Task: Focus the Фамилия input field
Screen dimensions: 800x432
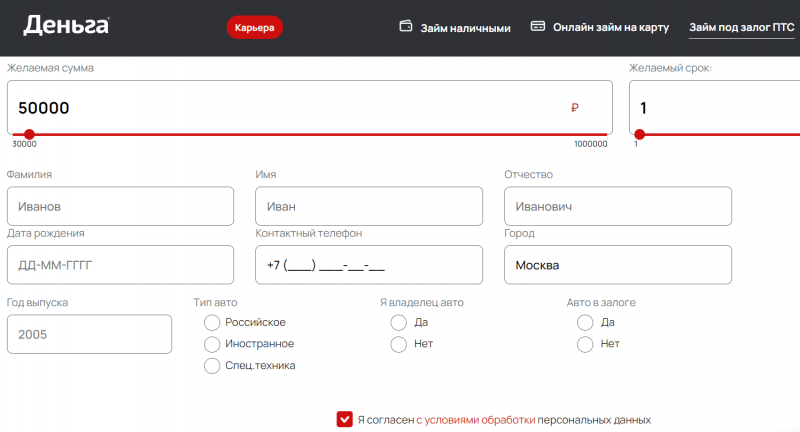Action: coord(120,207)
